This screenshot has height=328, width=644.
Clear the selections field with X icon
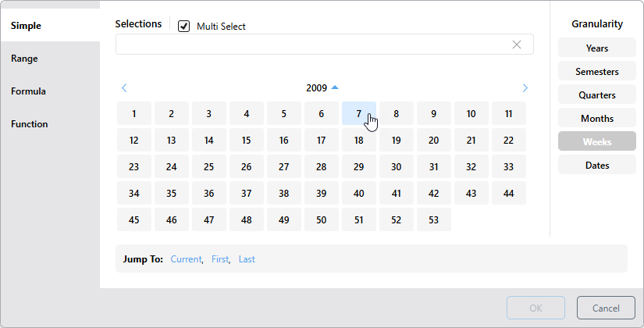[516, 45]
